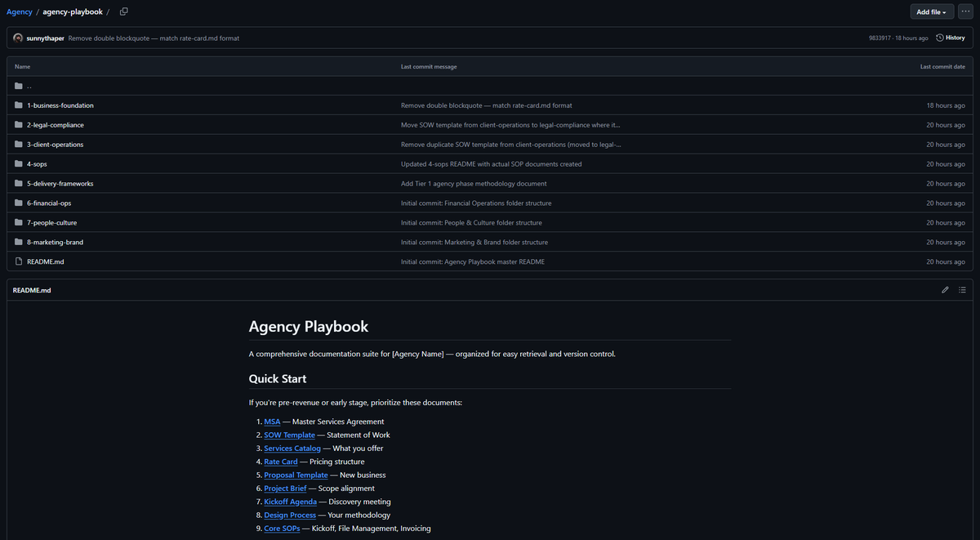Open commit 'Marketing & Brand folder structure'
The height and width of the screenshot is (540, 980).
(474, 243)
